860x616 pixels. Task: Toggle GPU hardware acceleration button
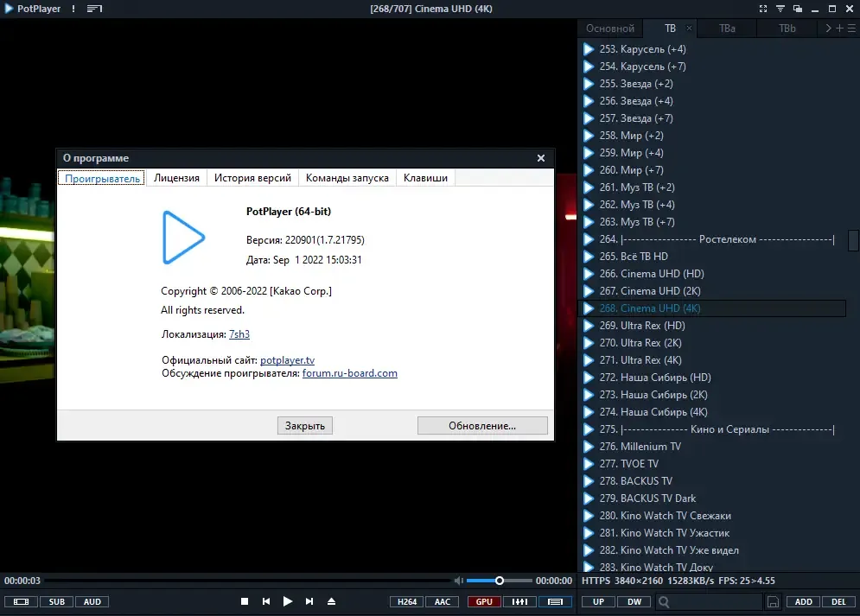484,602
